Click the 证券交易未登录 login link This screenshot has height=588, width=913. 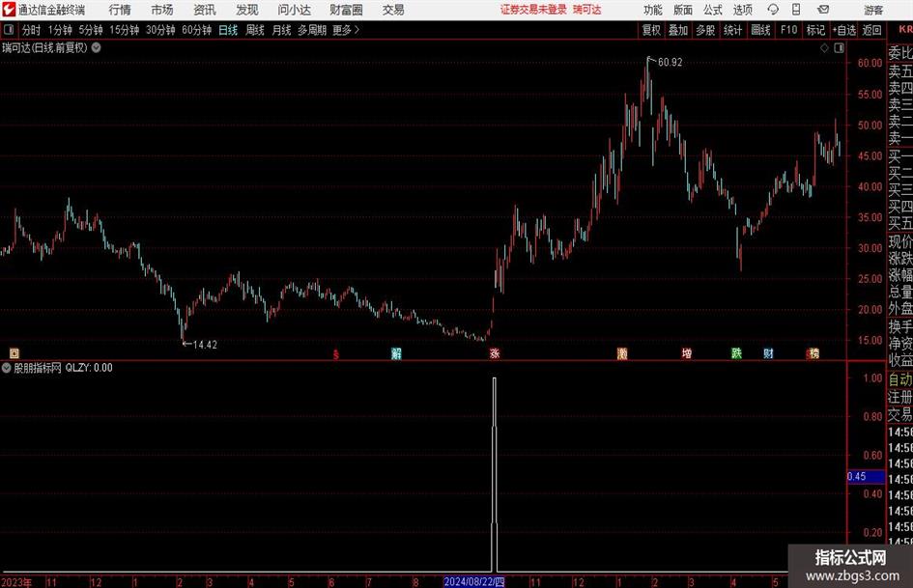[533, 10]
